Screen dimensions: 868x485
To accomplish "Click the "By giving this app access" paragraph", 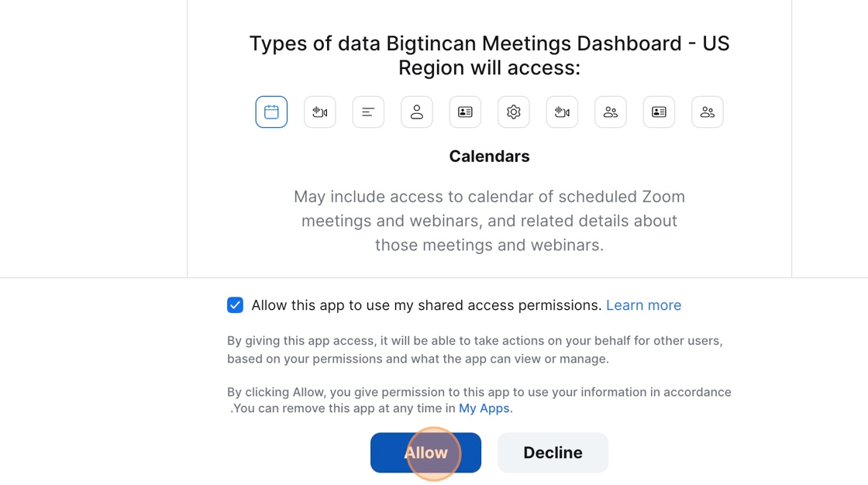I will pyautogui.click(x=474, y=349).
